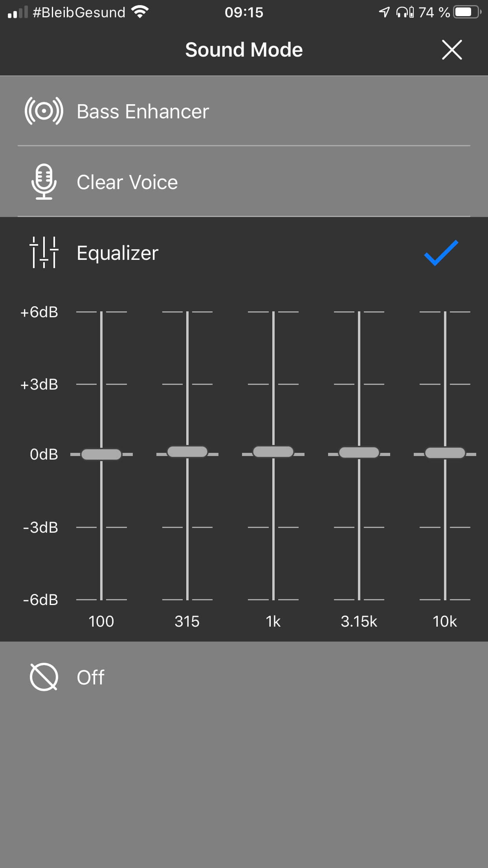
Task: Tap the headphone battery status icon
Action: 405,13
